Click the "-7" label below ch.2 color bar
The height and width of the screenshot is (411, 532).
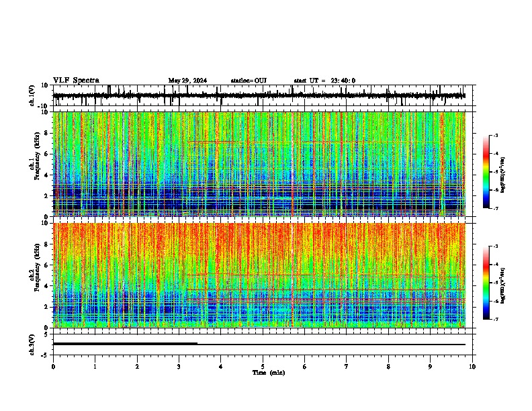point(496,320)
